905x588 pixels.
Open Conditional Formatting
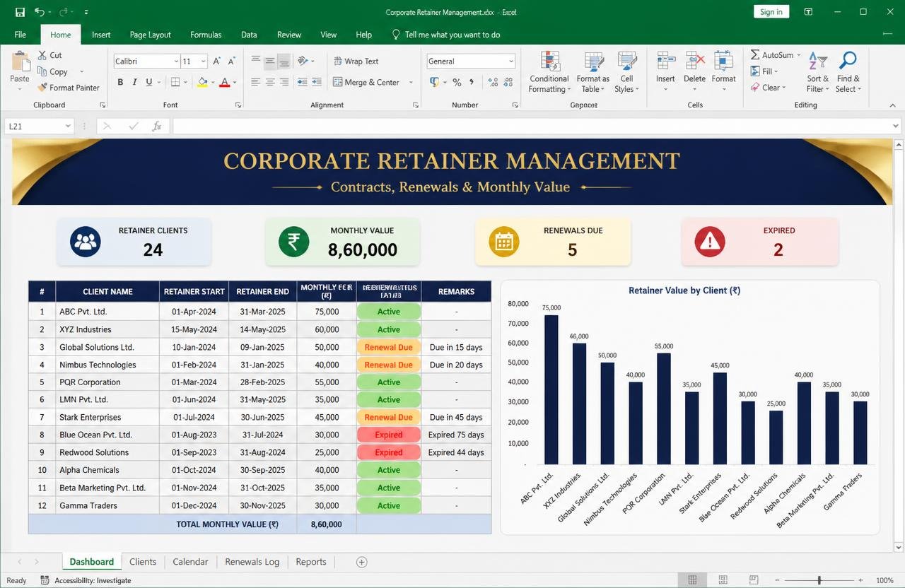click(x=549, y=71)
